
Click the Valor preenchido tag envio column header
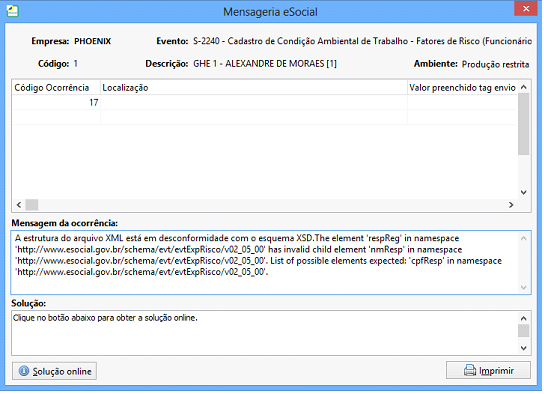click(x=462, y=88)
